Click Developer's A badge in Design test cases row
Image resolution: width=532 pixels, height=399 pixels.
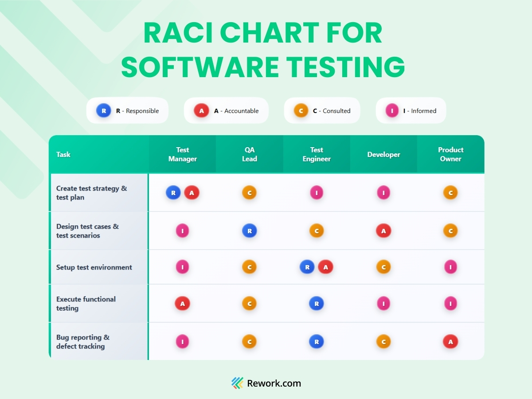click(383, 231)
